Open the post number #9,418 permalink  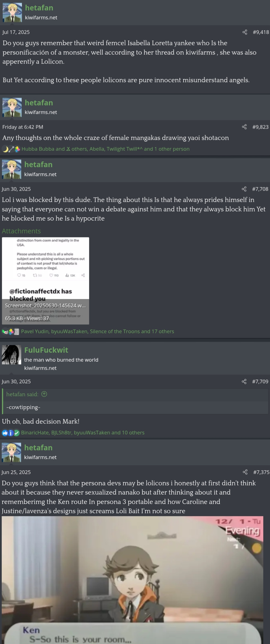tap(261, 32)
